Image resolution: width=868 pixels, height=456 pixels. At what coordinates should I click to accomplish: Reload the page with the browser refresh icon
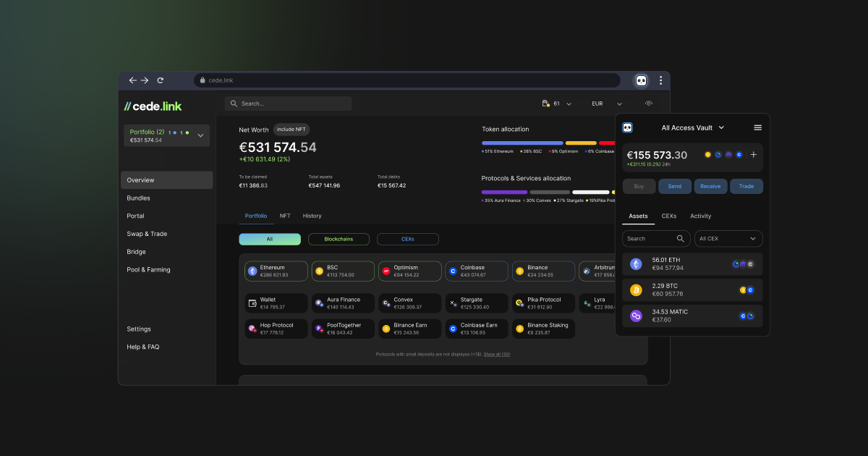(x=161, y=80)
